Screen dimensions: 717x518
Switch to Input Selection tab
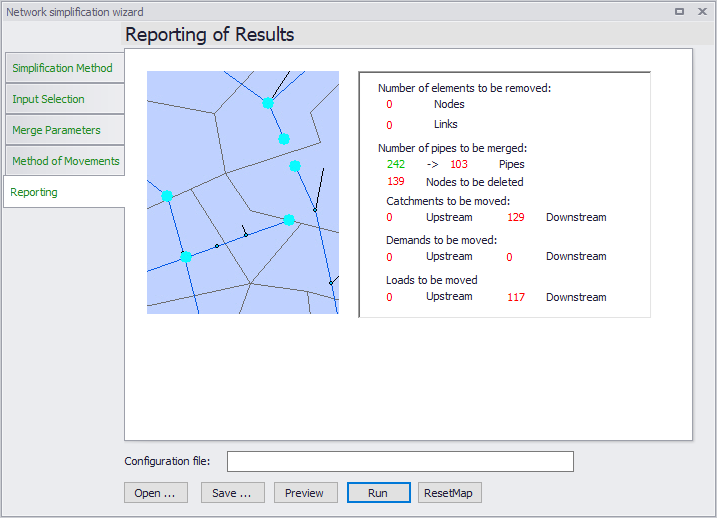(64, 99)
